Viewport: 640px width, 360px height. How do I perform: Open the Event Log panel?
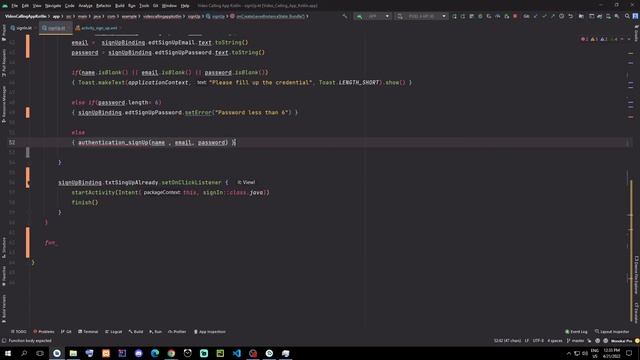click(x=576, y=332)
